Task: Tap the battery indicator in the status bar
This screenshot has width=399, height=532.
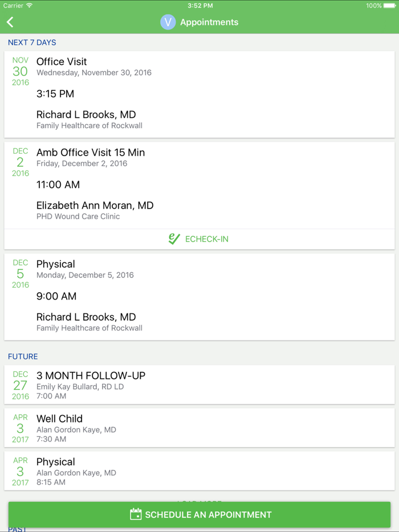Action: (390, 5)
